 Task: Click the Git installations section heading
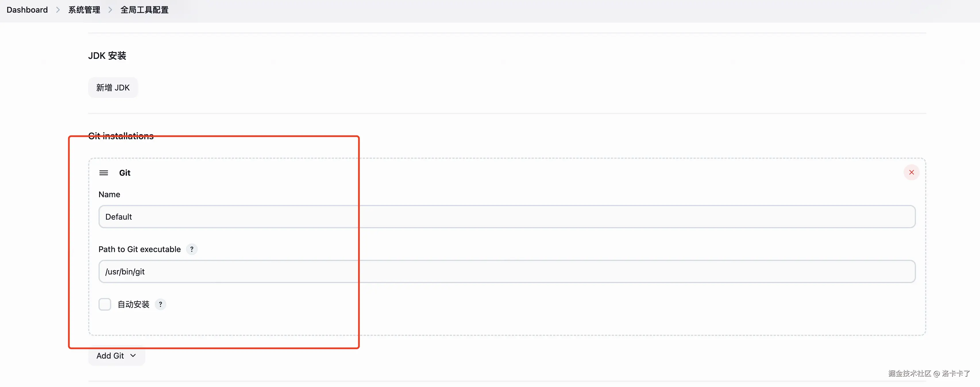[121, 136]
